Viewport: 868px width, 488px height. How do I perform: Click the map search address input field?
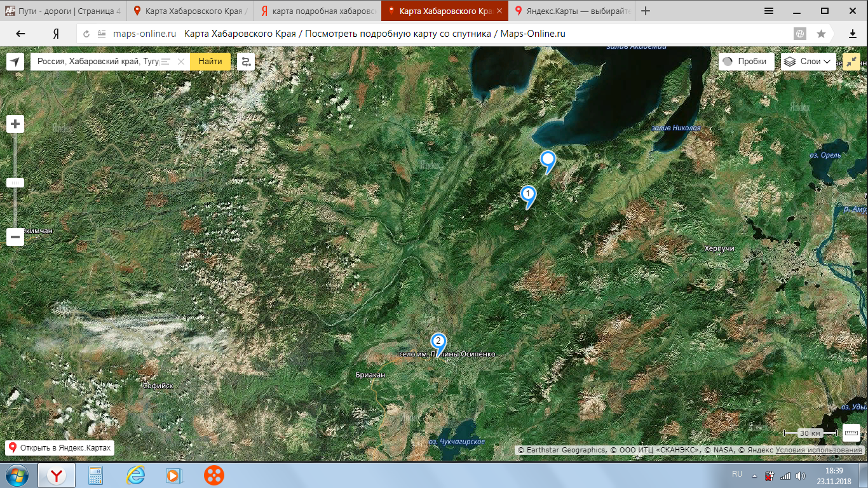[x=97, y=62]
